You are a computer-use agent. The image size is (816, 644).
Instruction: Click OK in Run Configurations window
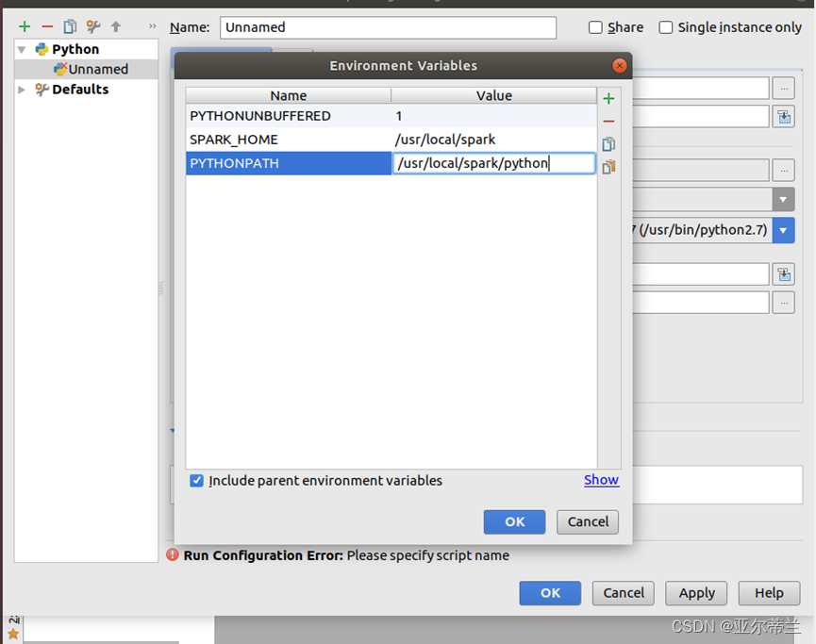click(x=550, y=593)
